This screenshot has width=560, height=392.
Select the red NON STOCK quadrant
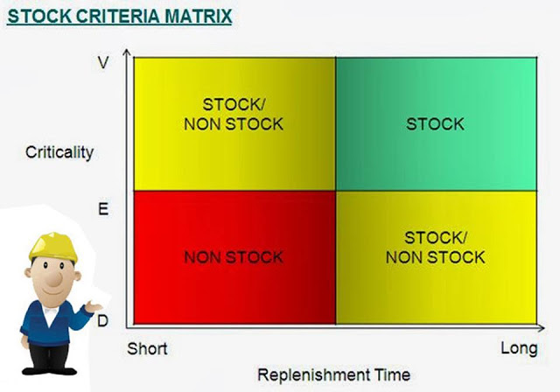pyautogui.click(x=234, y=257)
